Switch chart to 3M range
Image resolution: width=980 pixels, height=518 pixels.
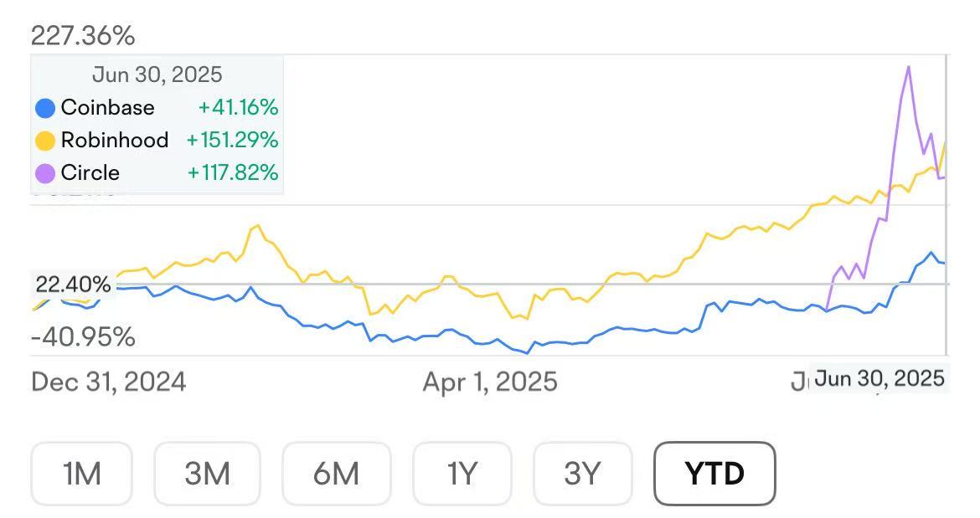click(x=207, y=474)
